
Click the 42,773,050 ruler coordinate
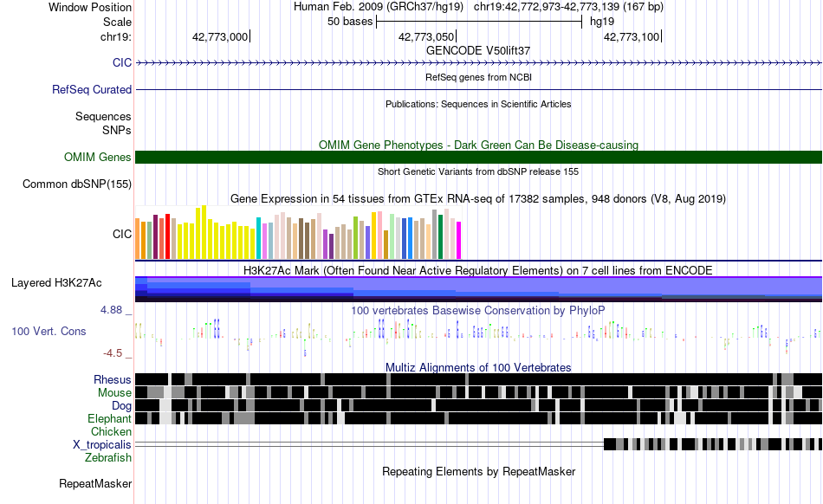pyautogui.click(x=425, y=36)
